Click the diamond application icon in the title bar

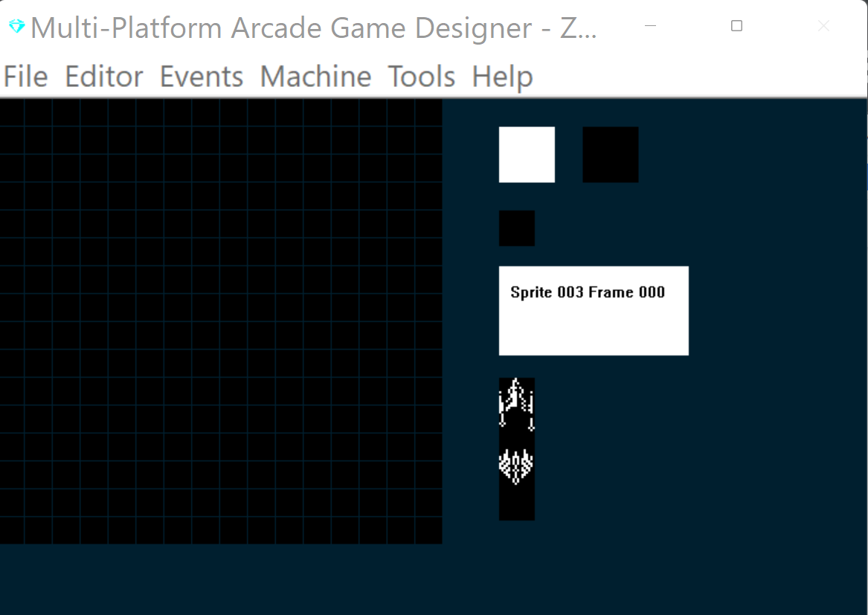(x=16, y=26)
